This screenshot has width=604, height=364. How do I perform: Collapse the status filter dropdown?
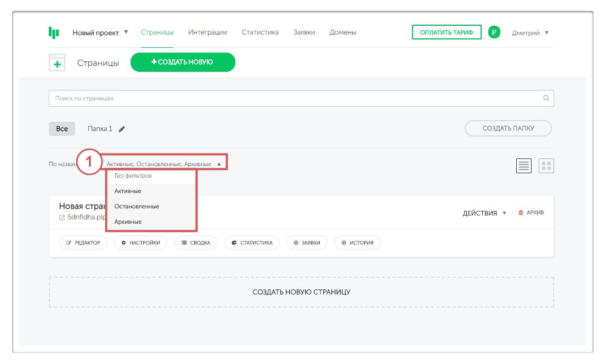(x=219, y=164)
